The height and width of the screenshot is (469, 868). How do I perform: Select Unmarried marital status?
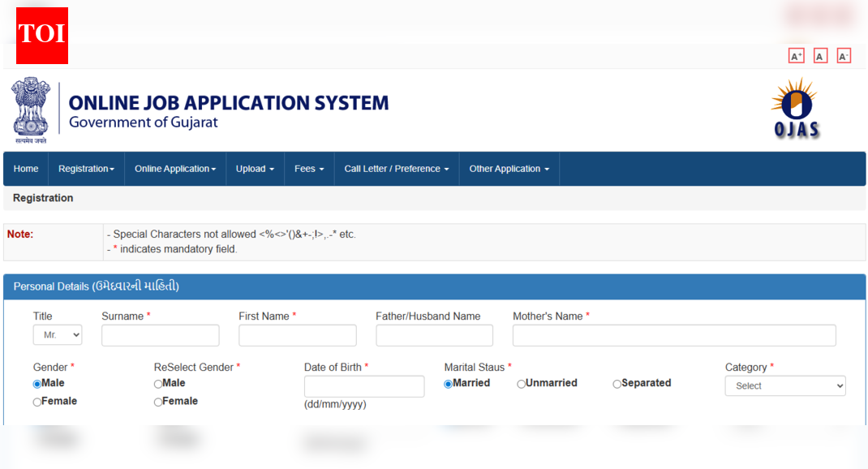(x=520, y=383)
